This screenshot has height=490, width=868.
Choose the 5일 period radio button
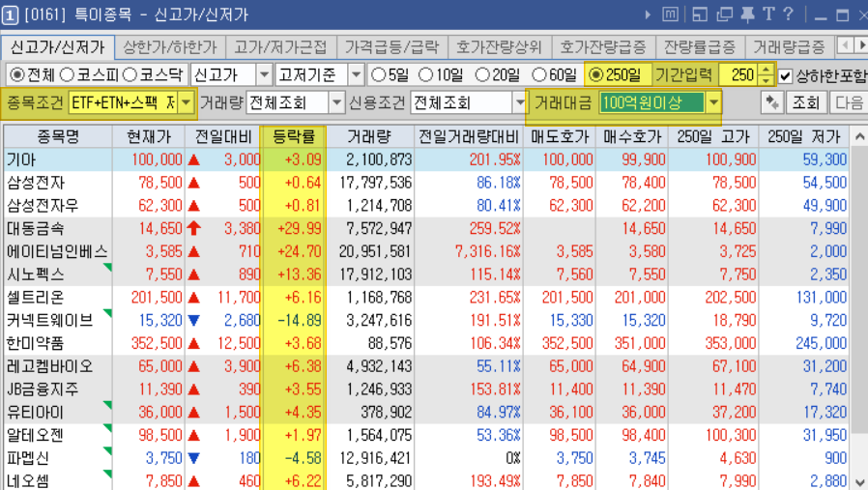pyautogui.click(x=379, y=74)
